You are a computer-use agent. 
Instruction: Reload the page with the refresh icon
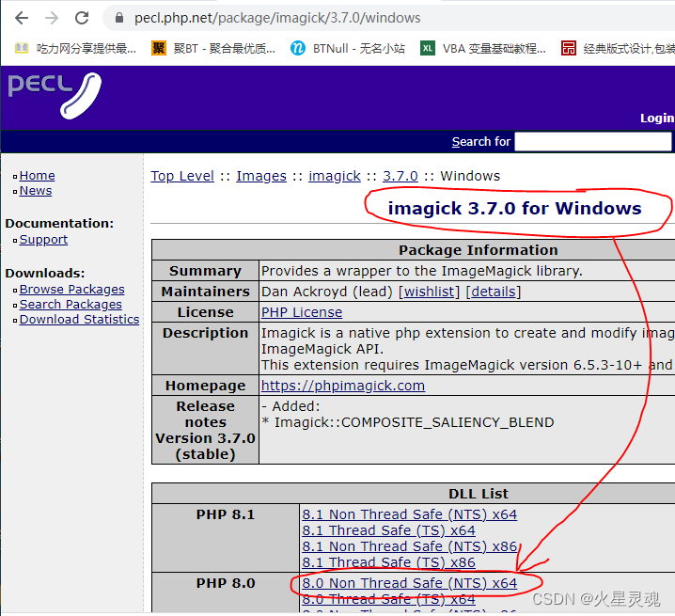tap(82, 18)
